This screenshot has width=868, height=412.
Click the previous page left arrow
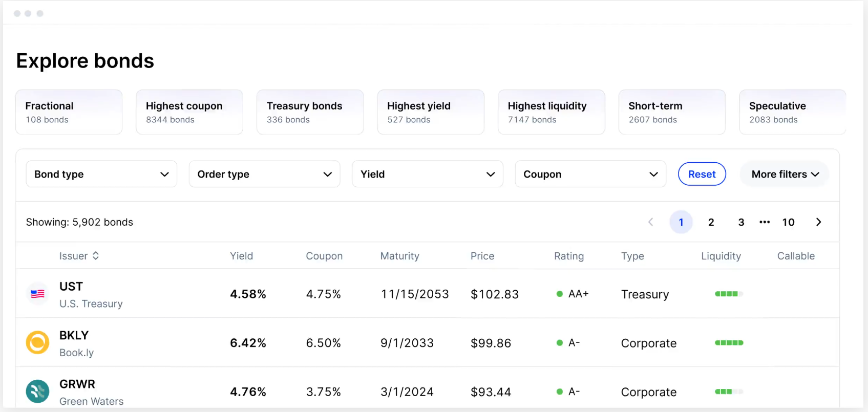point(651,222)
